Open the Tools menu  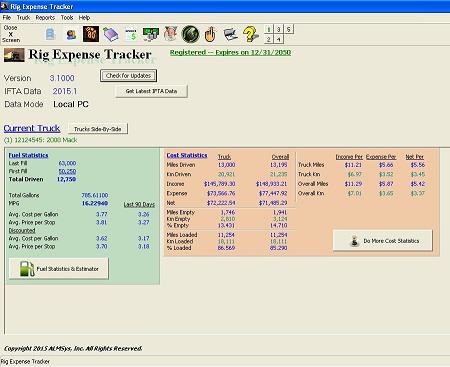click(x=67, y=18)
